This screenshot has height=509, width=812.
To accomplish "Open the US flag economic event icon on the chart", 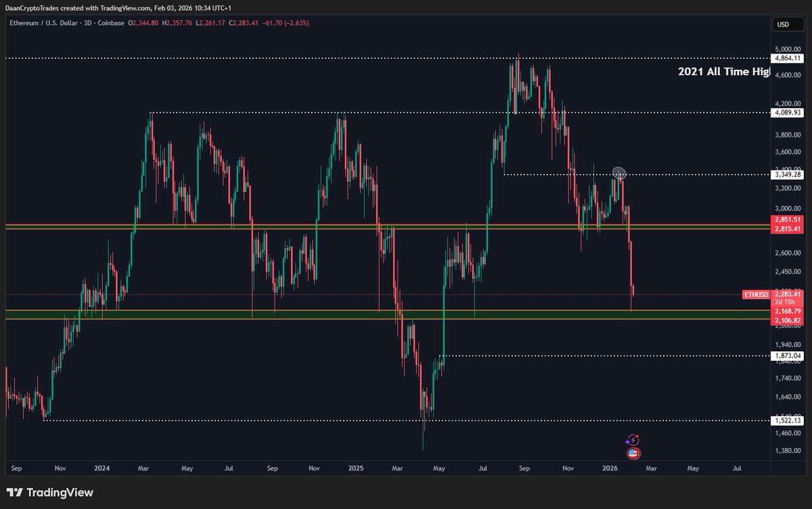I will point(633,453).
